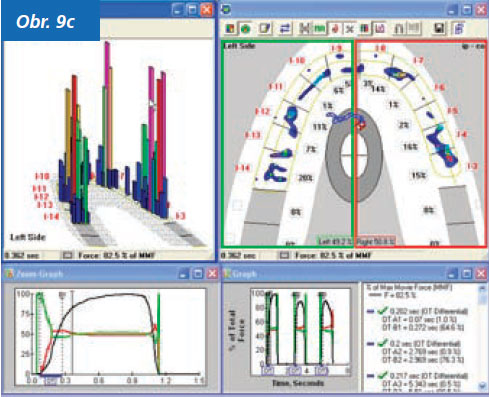Click the third OT marker below Graph timeline
Viewport: 489px width, 397px height.
(322, 370)
